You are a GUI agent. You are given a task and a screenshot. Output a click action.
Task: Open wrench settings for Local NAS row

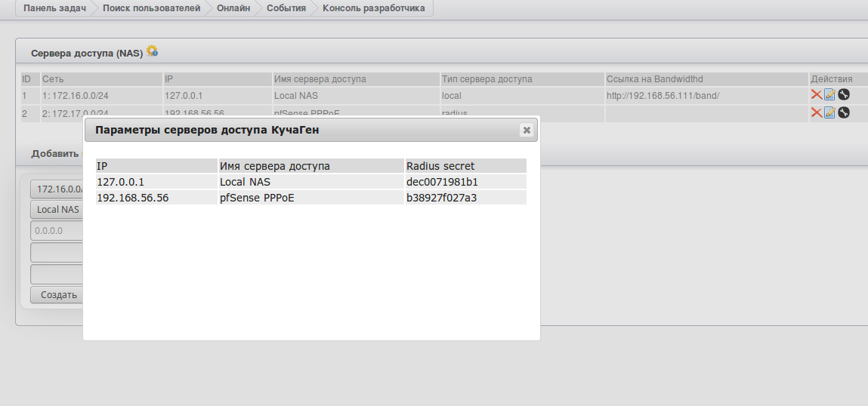(844, 95)
